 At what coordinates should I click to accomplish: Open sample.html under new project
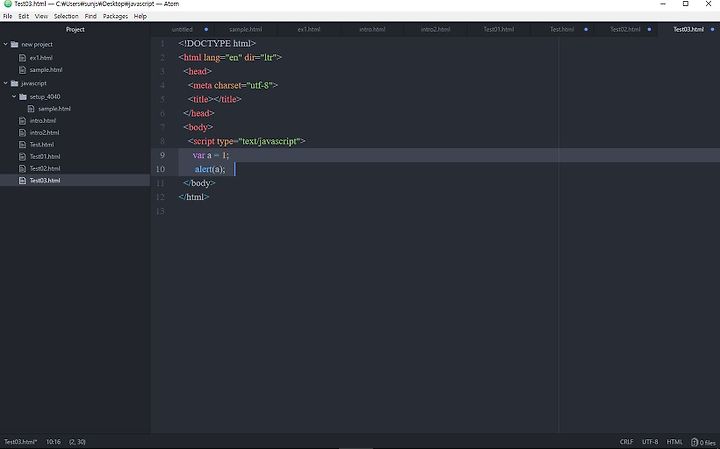(x=45, y=70)
